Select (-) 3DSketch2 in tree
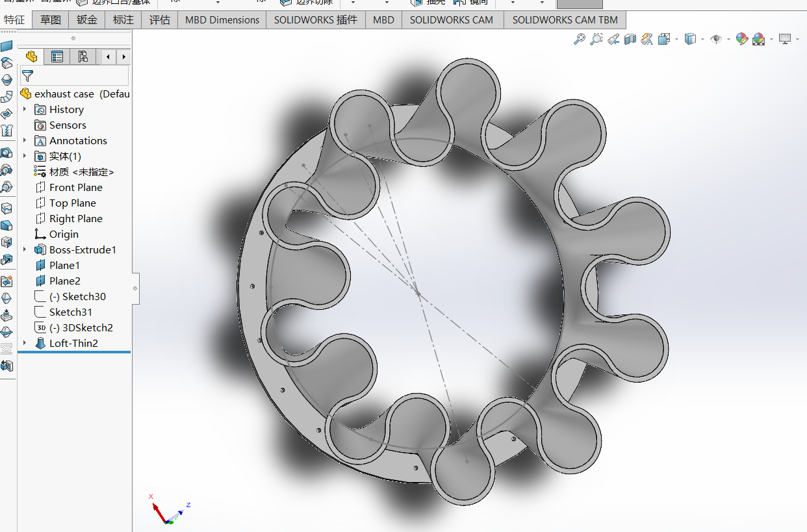The height and width of the screenshot is (532, 807). 74,327
